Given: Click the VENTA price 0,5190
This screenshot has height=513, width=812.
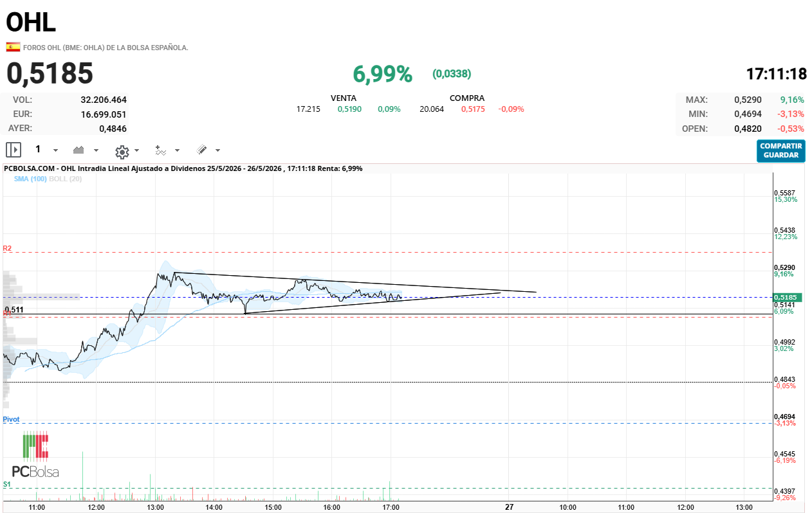Looking at the screenshot, I should 349,109.
